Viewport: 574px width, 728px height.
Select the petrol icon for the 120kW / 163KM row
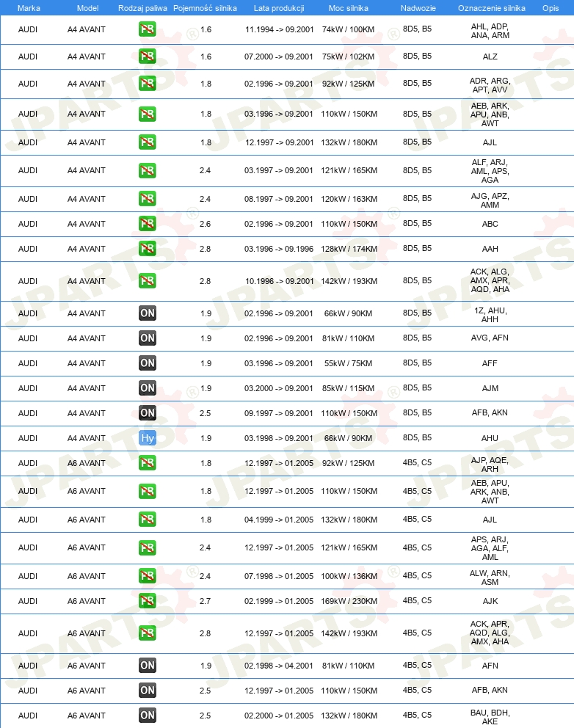[x=148, y=199]
